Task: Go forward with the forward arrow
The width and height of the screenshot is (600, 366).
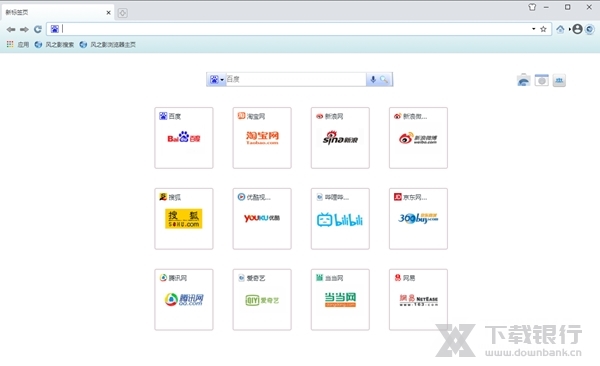Action: [24, 29]
